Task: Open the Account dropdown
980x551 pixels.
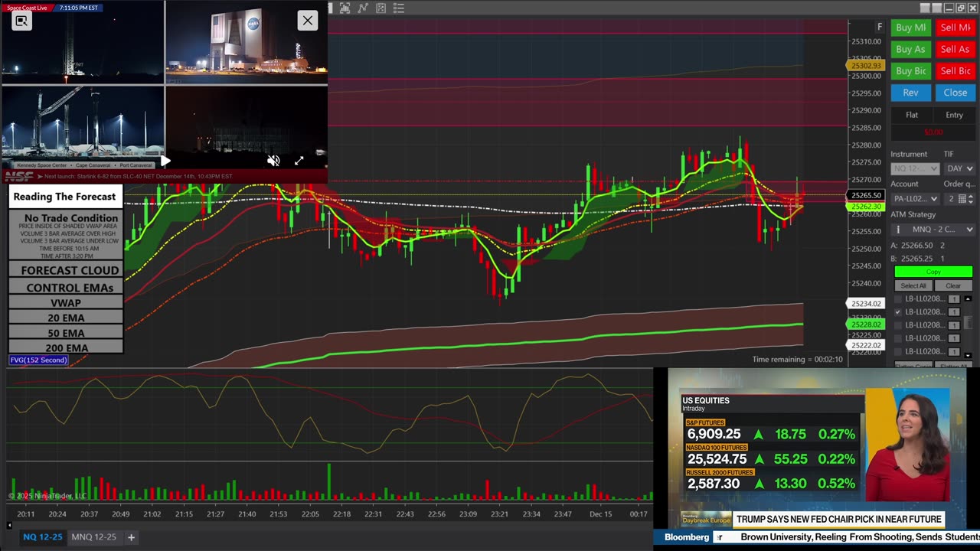Action: click(x=914, y=199)
